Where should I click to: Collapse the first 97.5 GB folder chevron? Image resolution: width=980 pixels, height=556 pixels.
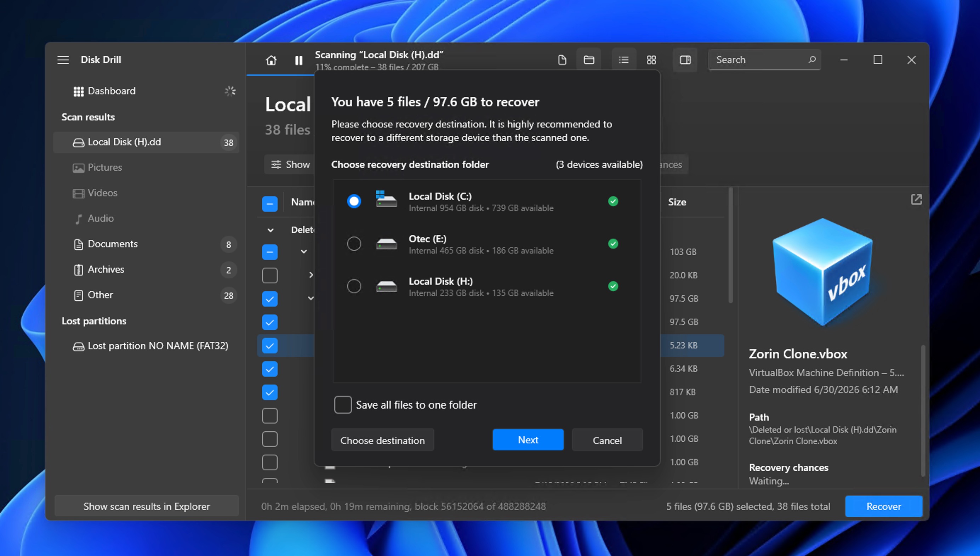pyautogui.click(x=310, y=298)
